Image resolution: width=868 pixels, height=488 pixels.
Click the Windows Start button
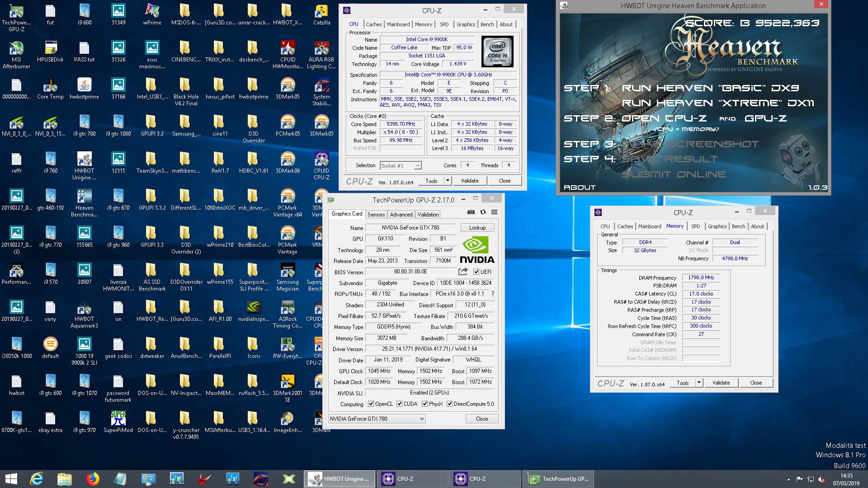11,479
